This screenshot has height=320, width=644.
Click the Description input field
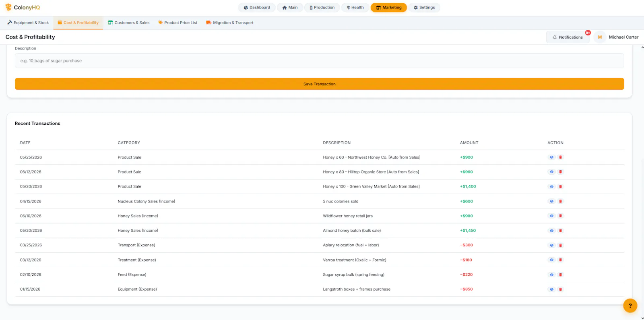click(320, 61)
